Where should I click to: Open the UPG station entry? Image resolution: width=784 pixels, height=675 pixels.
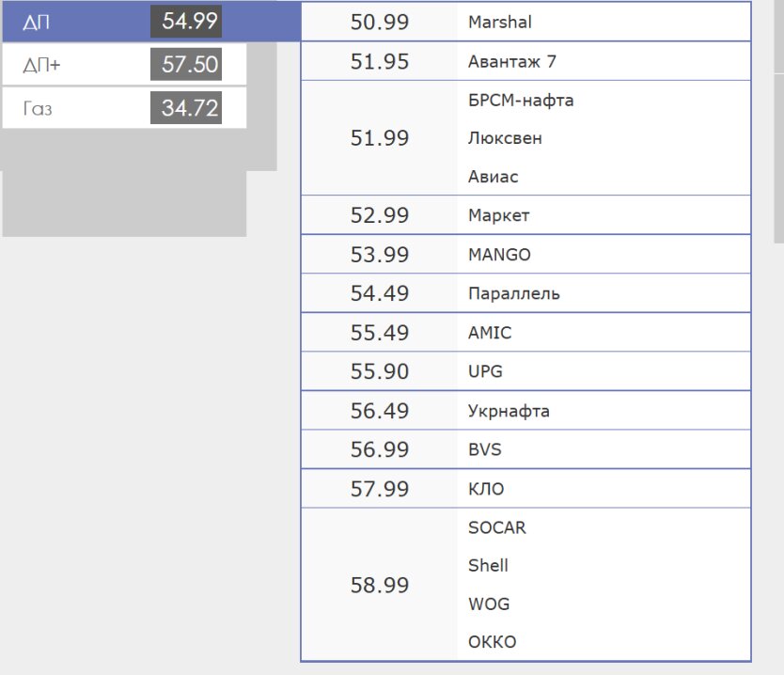point(485,371)
